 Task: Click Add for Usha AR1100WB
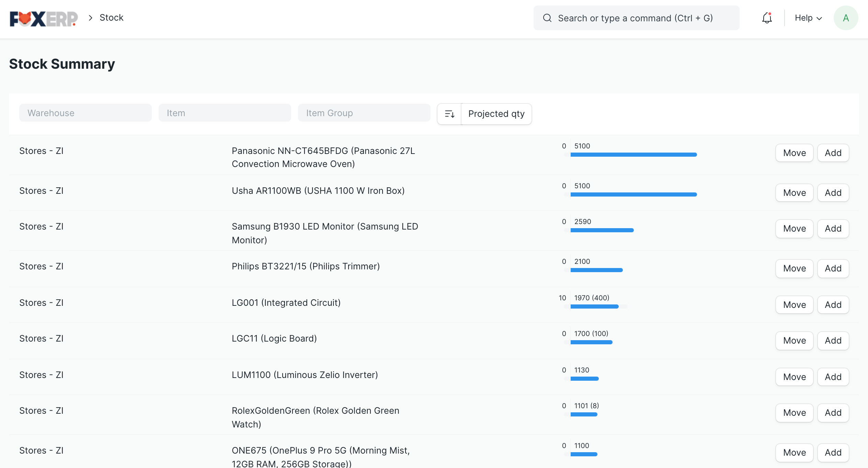(833, 193)
